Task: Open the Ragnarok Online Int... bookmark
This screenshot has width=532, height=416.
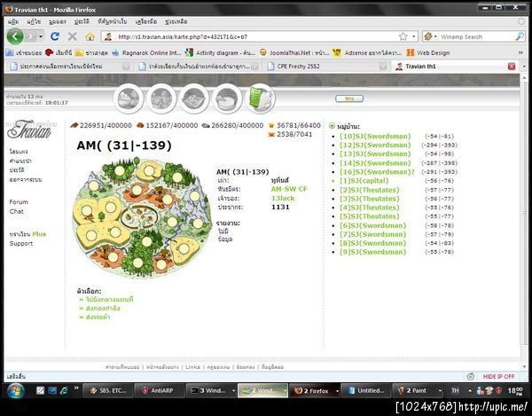Action: tap(147, 52)
